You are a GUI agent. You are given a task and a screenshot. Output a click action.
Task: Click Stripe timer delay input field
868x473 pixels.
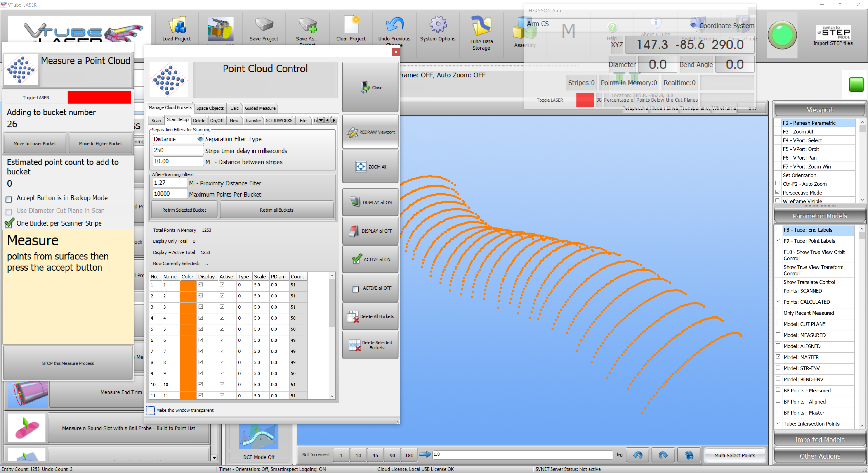point(178,150)
